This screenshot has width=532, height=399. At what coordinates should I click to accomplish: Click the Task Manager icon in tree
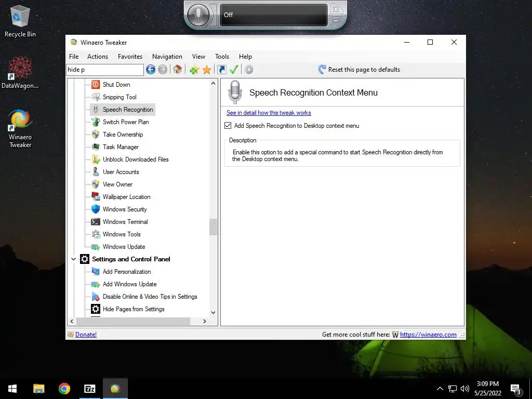coord(96,147)
